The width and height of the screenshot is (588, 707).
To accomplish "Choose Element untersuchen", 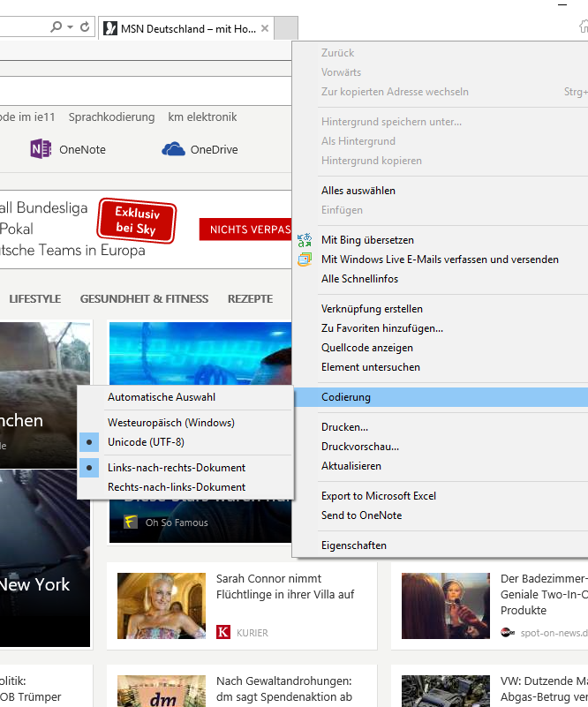I will 441,367.
